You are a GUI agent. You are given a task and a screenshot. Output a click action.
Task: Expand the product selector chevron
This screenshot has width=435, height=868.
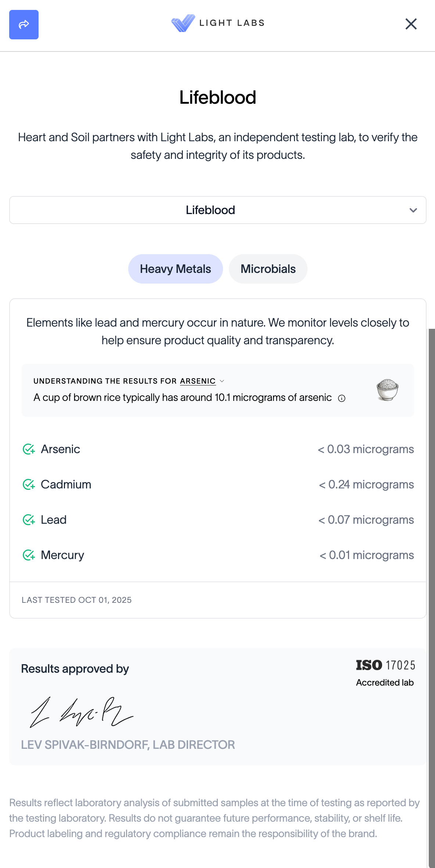click(x=413, y=210)
